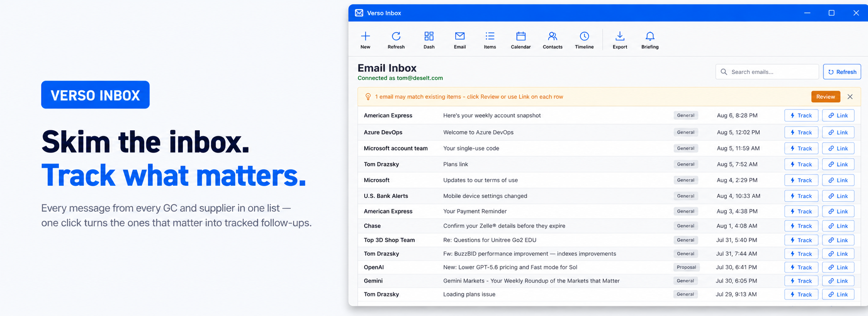868x316 pixels.
Task: Click the lightbulb icon in the match banner
Action: click(368, 97)
